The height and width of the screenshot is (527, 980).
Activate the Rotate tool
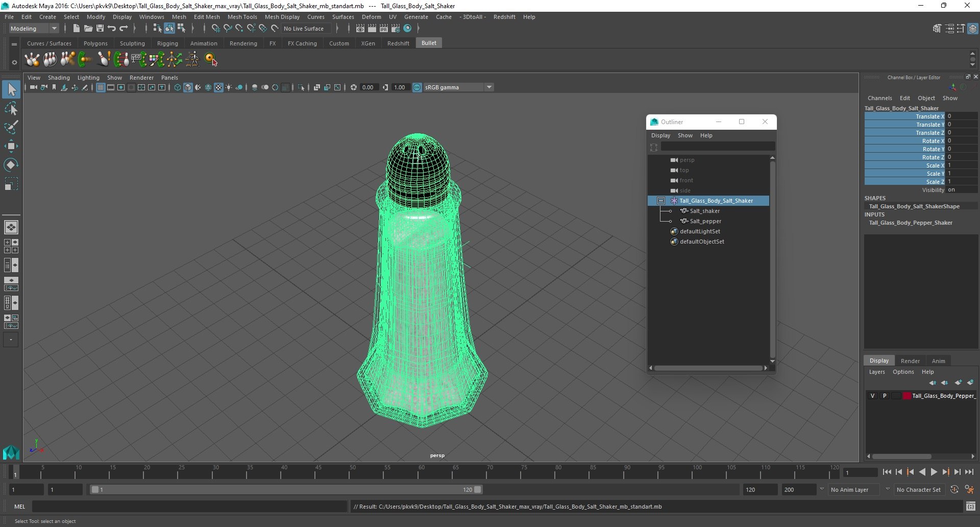(x=11, y=164)
